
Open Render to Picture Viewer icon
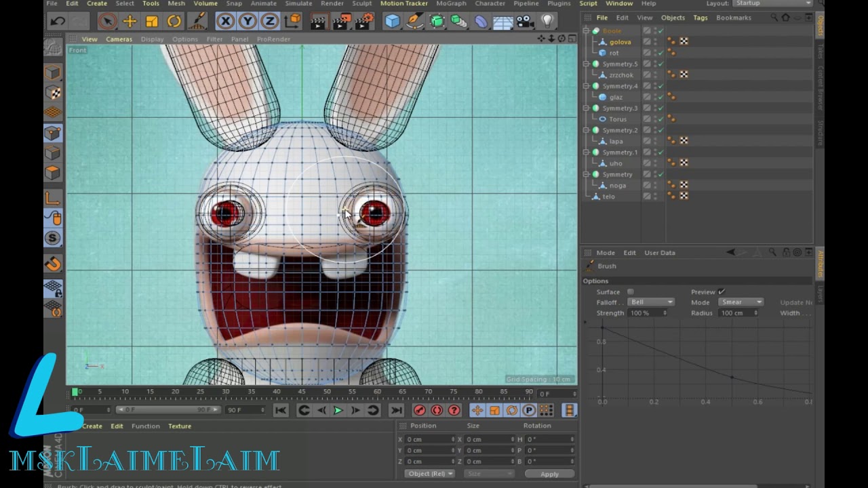coord(341,21)
